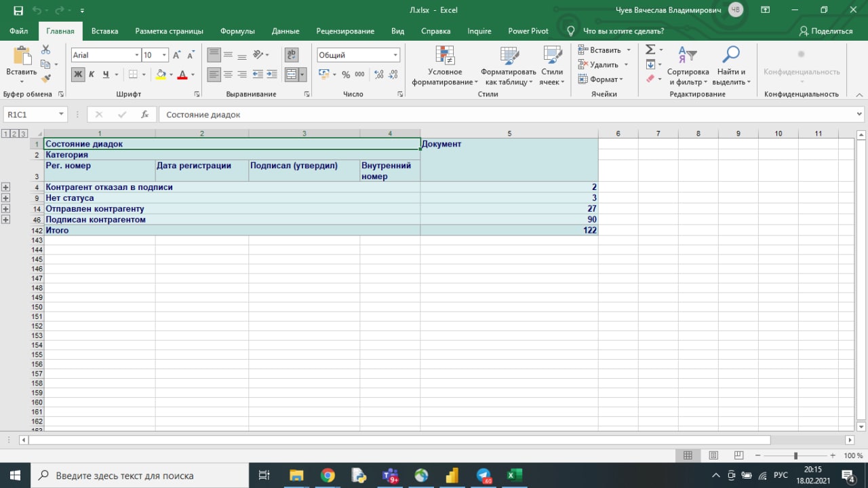This screenshot has width=868, height=488.
Task: Expand group for Контрагент отказал в подписи
Action: click(x=6, y=187)
